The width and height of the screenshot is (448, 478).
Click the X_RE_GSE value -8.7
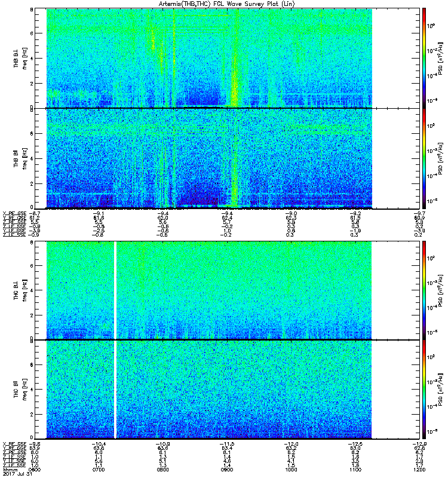(x=34, y=214)
